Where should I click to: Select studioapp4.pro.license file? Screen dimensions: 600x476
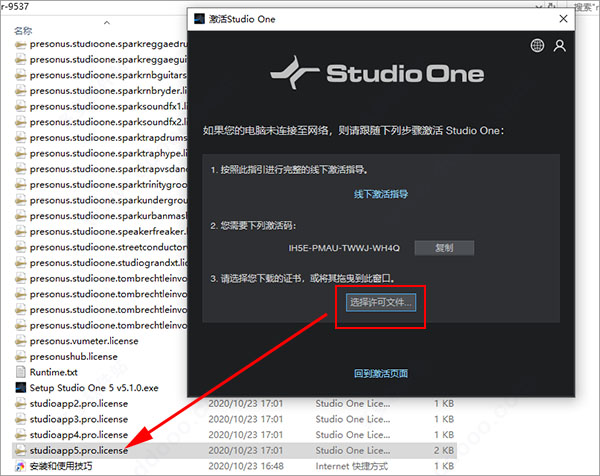click(x=79, y=435)
